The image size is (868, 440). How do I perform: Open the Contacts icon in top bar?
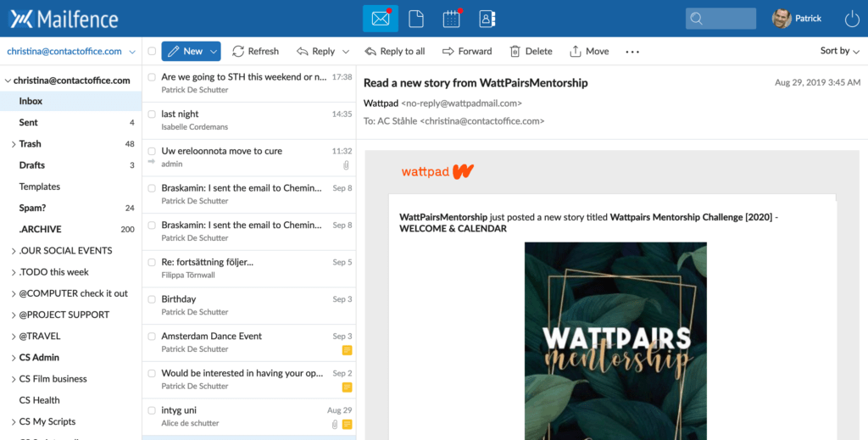click(x=487, y=19)
